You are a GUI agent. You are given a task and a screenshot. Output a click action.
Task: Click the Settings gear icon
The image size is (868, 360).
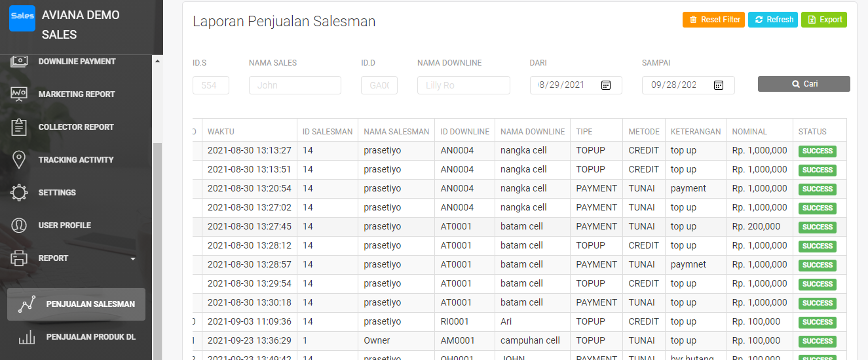pos(19,193)
